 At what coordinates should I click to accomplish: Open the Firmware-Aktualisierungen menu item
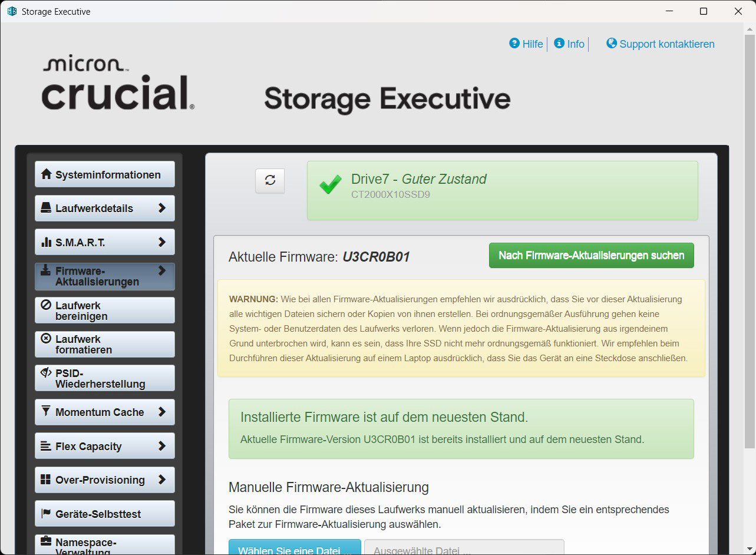click(97, 276)
